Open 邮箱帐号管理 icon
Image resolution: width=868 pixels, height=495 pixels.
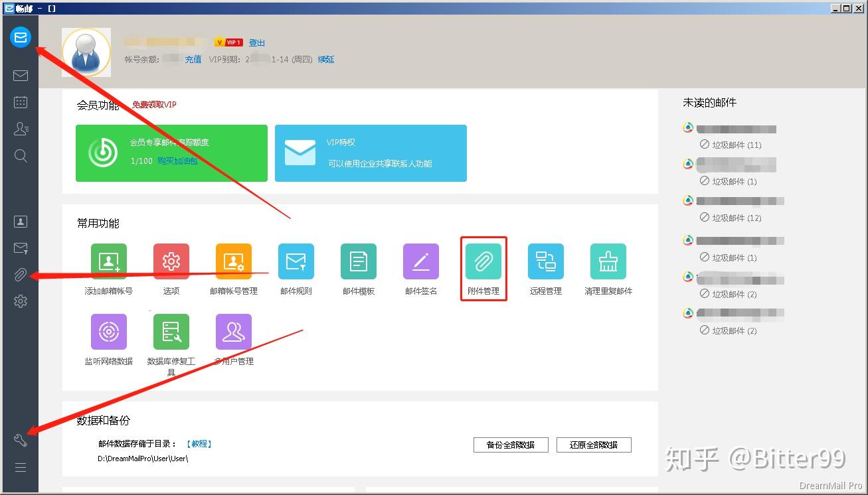234,261
